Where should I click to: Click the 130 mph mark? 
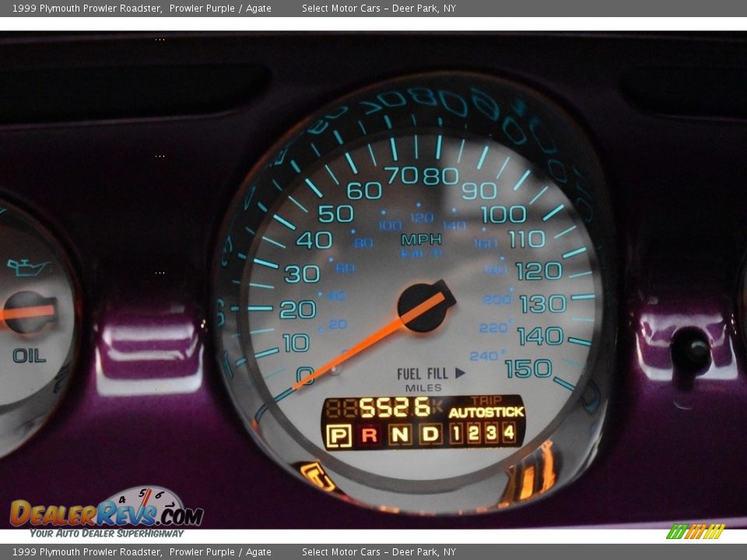coord(542,304)
